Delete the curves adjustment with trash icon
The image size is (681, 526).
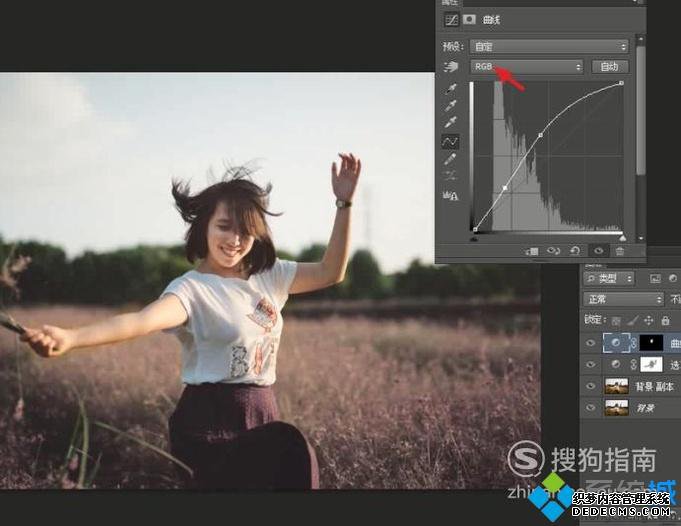(620, 251)
